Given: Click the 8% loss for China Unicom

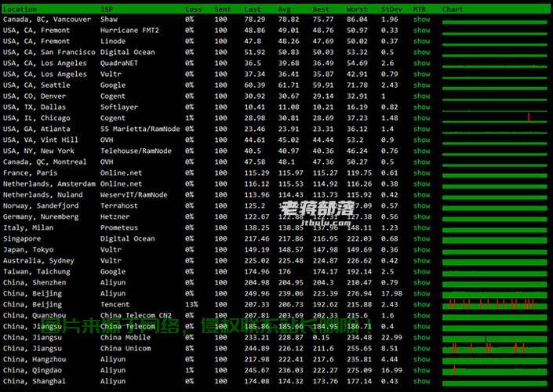Looking at the screenshot, I should 189,348.
